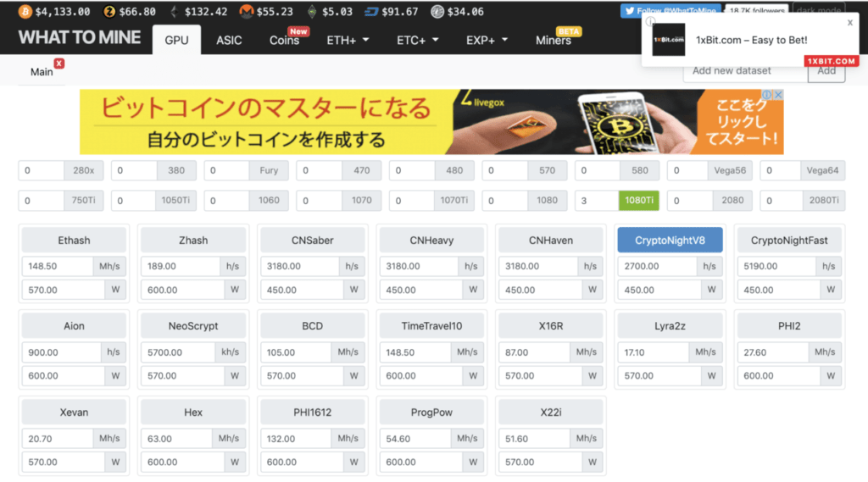The width and height of the screenshot is (868, 482).
Task: Click the Monero ticker icon
Action: [x=247, y=12]
